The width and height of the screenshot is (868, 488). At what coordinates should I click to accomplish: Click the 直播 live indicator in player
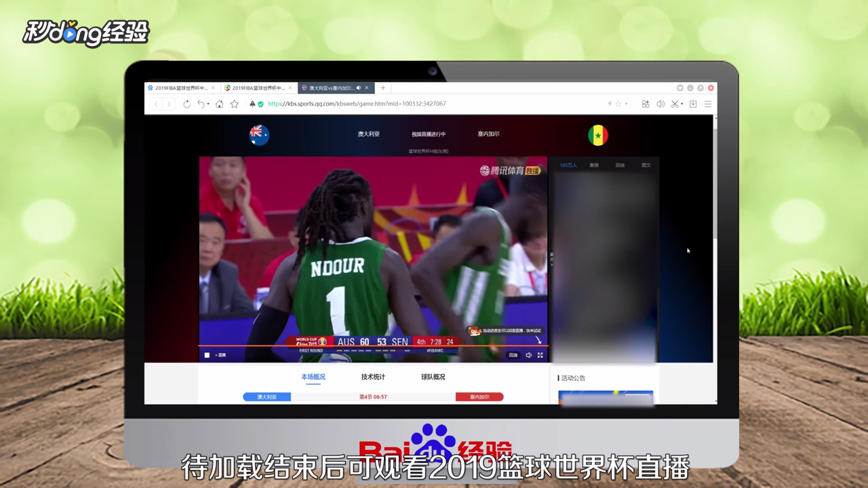[x=220, y=354]
